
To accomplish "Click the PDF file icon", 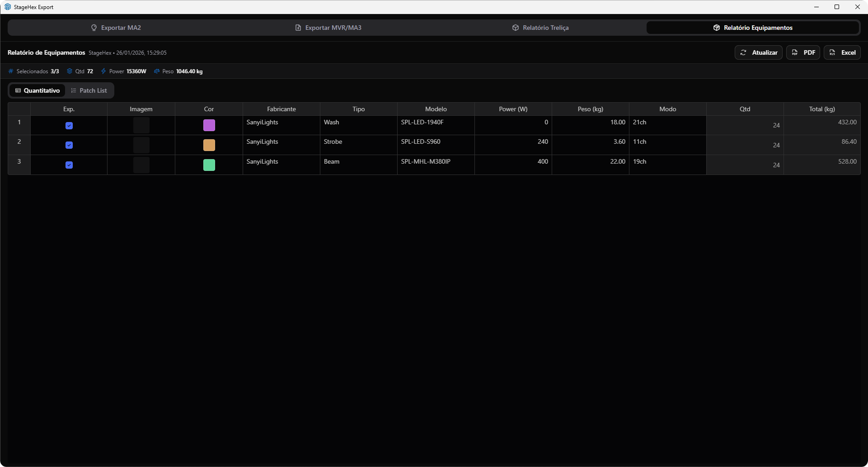I will click(795, 52).
